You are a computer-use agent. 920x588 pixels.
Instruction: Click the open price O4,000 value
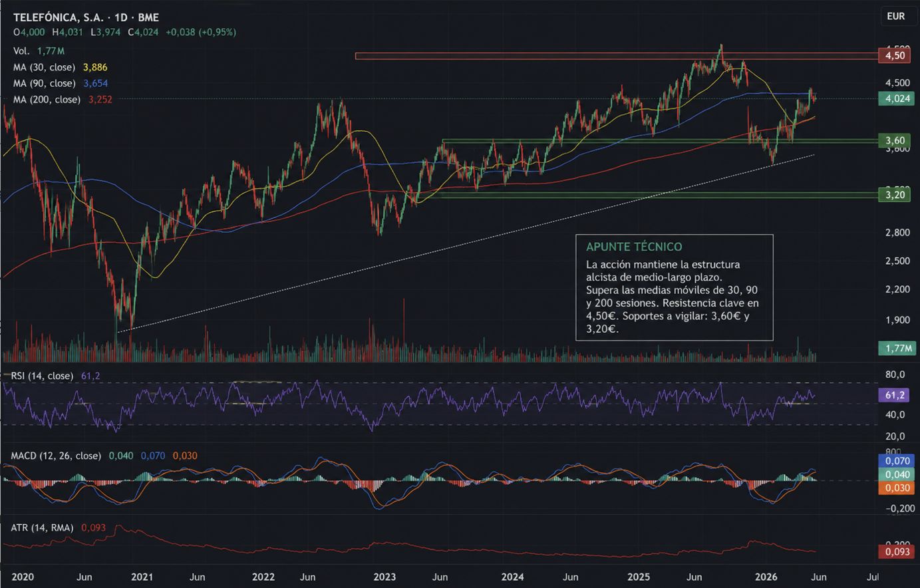point(29,32)
